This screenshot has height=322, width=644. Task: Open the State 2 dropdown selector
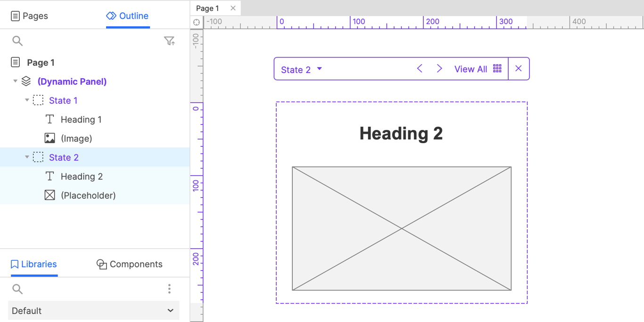coord(302,69)
